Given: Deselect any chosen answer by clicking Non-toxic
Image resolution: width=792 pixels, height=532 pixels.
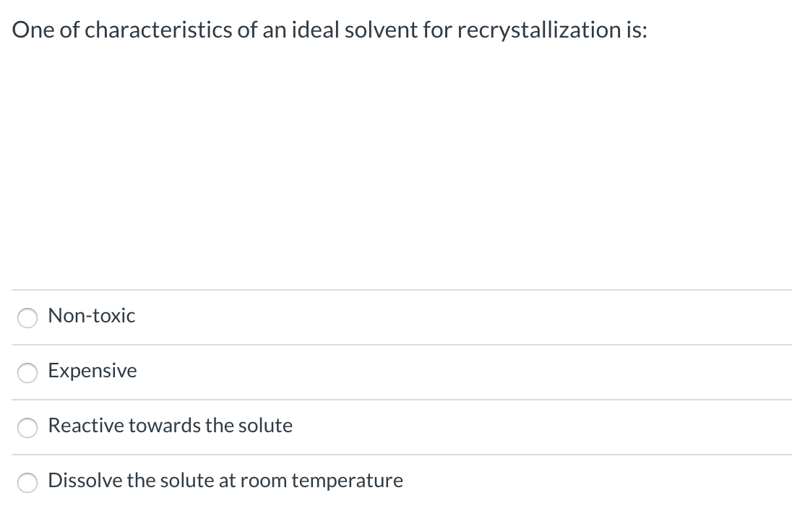Looking at the screenshot, I should [x=27, y=317].
